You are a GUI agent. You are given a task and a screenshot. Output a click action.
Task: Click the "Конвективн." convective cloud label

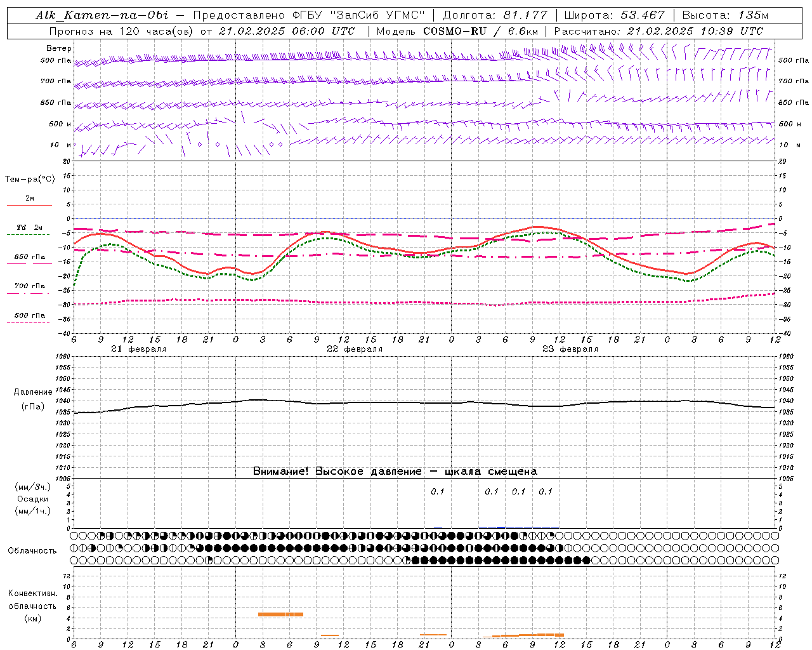(33, 594)
